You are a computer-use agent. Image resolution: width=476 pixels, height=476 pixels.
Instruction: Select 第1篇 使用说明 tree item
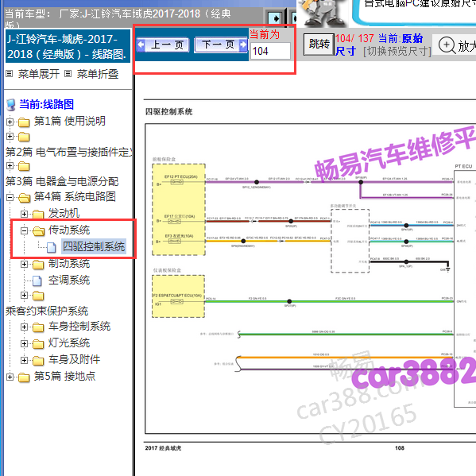(69, 121)
